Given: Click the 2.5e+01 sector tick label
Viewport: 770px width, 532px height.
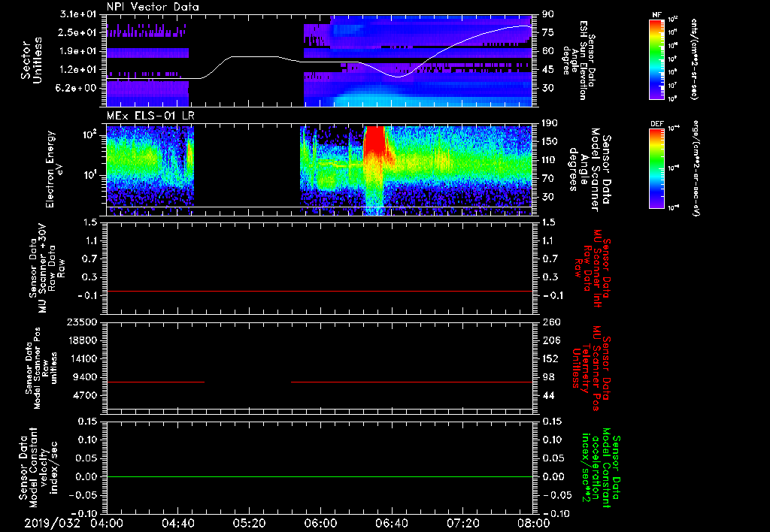Looking at the screenshot, I should pyautogui.click(x=78, y=32).
